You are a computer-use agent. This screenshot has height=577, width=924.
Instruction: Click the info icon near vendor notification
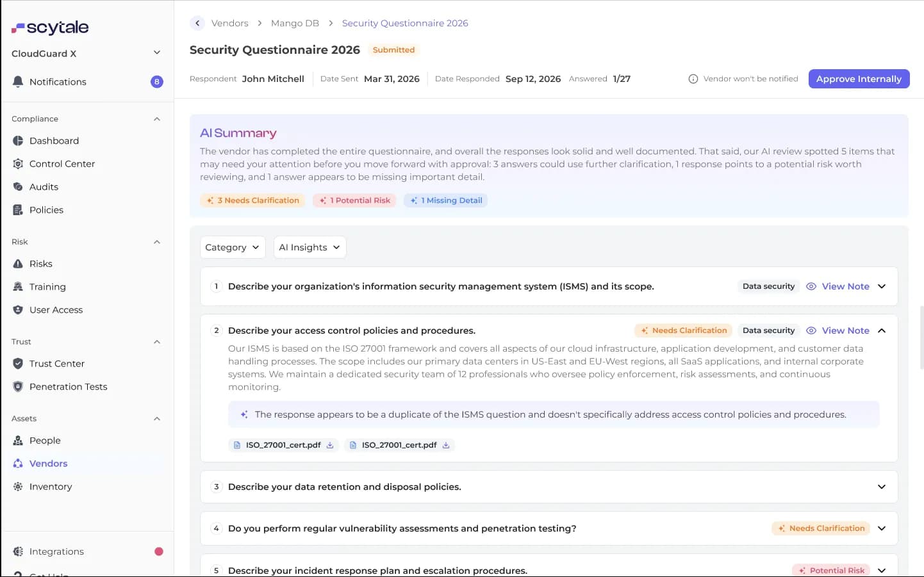[693, 79]
